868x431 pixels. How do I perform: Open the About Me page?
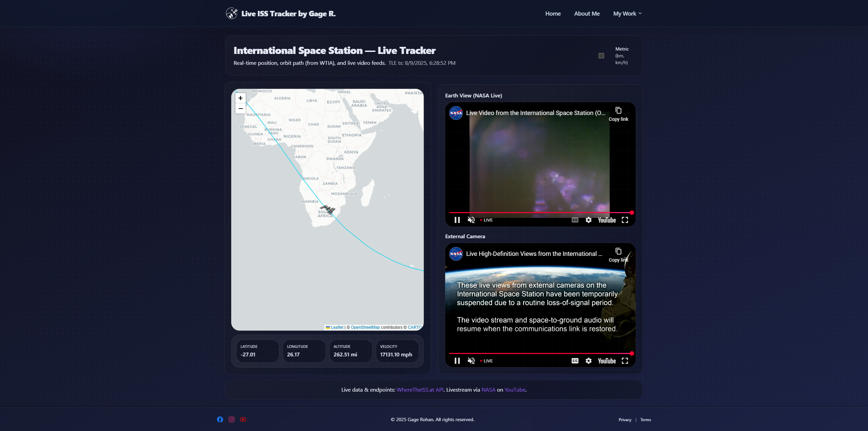point(587,14)
